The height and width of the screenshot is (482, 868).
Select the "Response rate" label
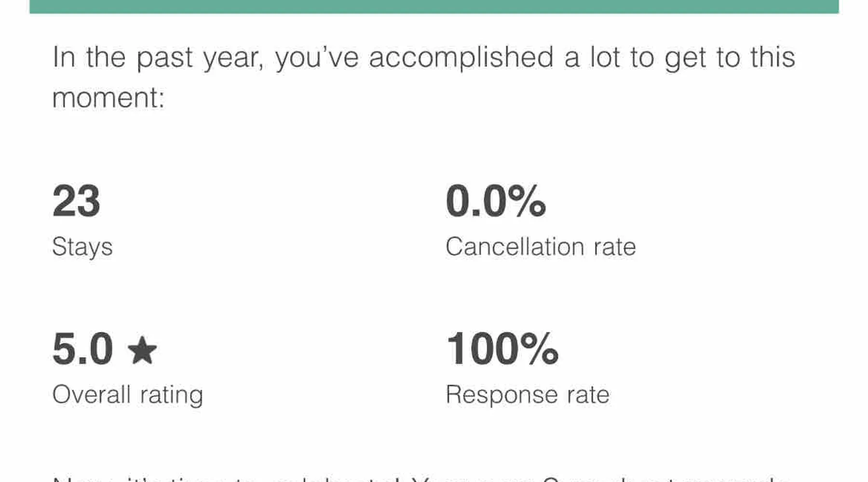[528, 395]
